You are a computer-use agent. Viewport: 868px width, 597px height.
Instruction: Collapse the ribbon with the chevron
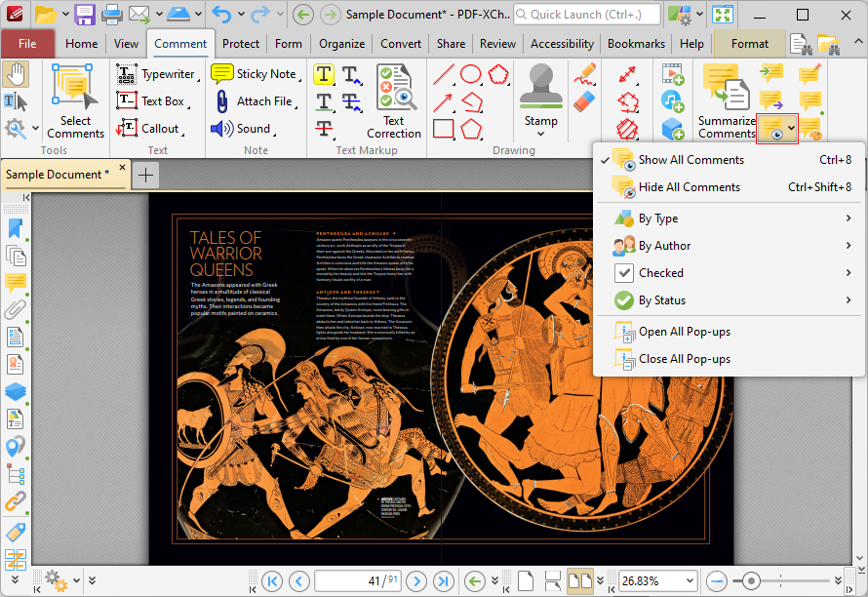(x=858, y=42)
